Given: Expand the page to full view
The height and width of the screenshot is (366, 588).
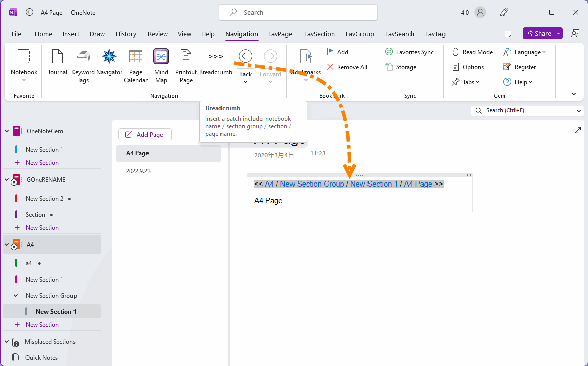Looking at the screenshot, I should pos(578,130).
